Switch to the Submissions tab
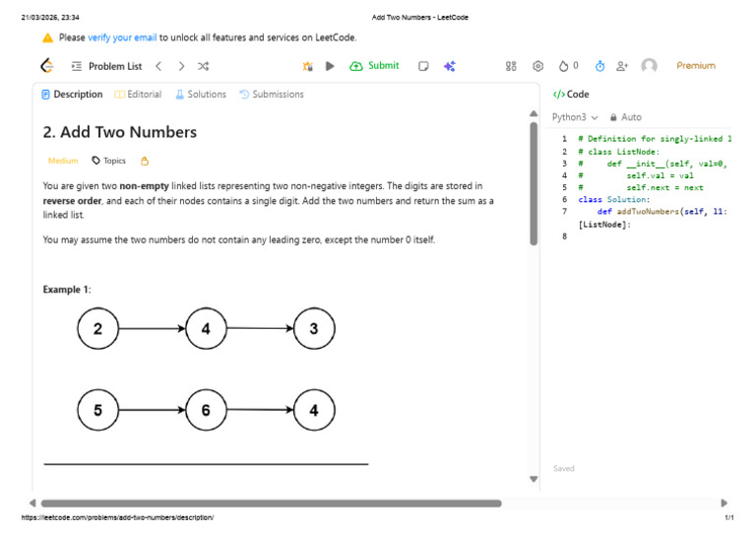The width and height of the screenshot is (756, 535). coord(272,94)
